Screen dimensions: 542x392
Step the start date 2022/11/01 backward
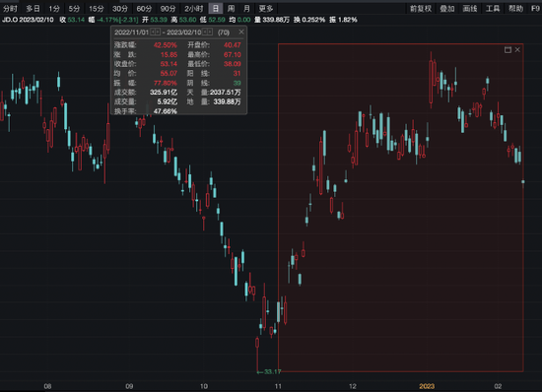coord(153,32)
